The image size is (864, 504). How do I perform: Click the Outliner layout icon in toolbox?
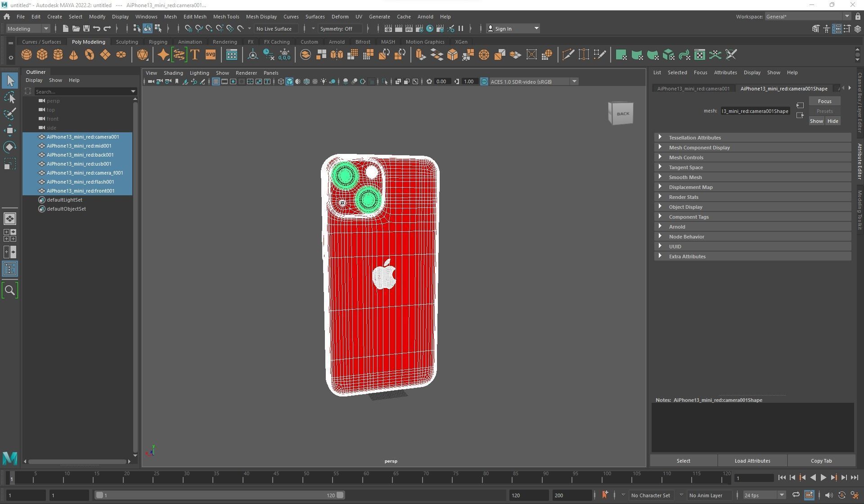coord(10,269)
